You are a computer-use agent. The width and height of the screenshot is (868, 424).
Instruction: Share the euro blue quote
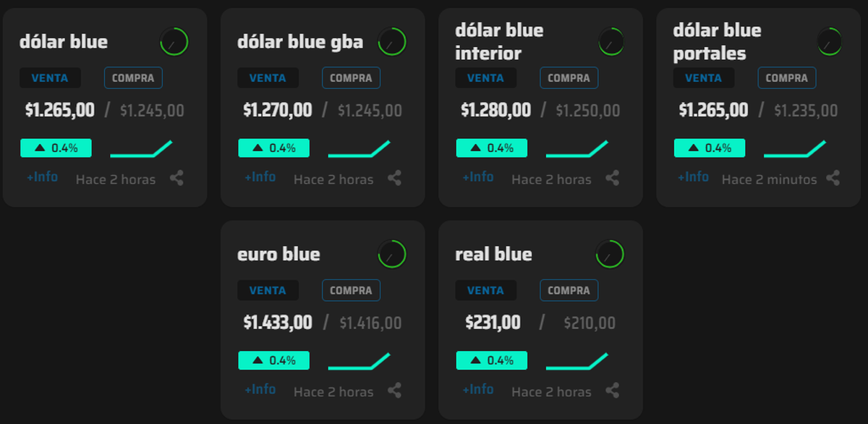pyautogui.click(x=394, y=391)
